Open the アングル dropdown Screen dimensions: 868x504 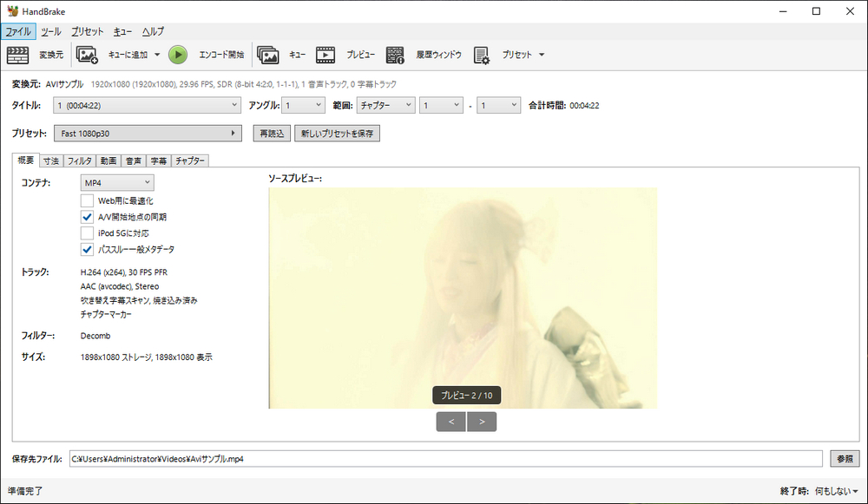303,105
